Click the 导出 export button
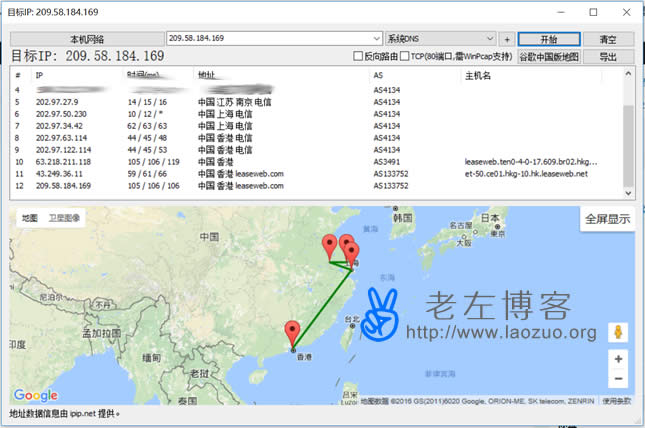Viewport: 645px width, 428px height. pos(608,57)
